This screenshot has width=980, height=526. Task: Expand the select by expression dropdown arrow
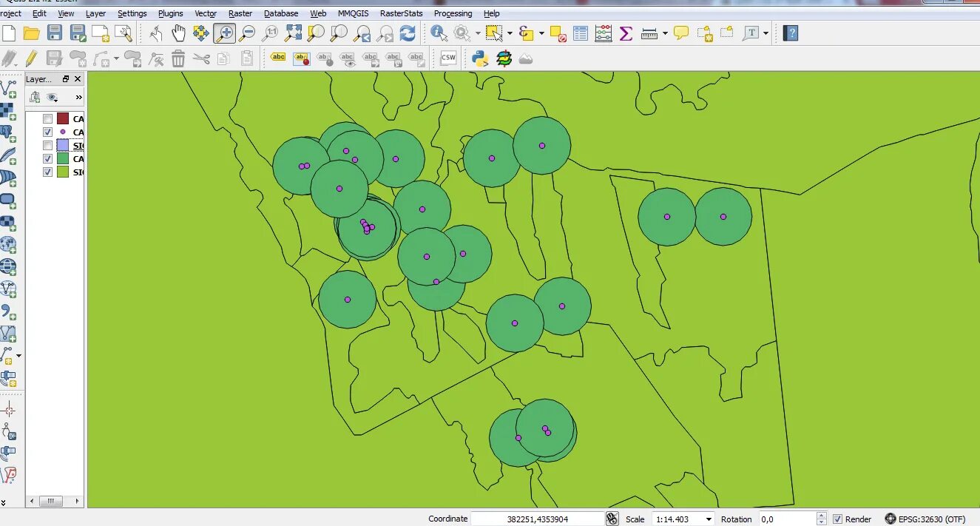pyautogui.click(x=542, y=33)
